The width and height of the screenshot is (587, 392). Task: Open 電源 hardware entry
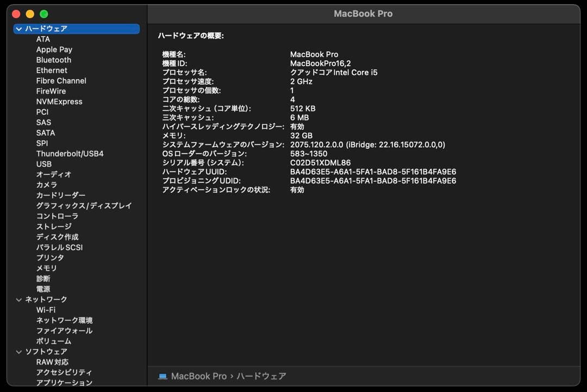tap(43, 289)
